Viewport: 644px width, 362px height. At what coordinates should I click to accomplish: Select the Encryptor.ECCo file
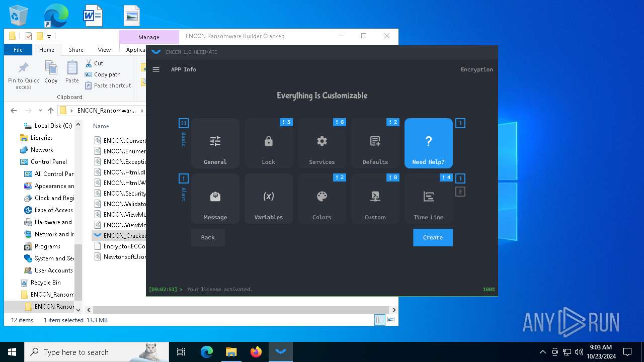120,246
